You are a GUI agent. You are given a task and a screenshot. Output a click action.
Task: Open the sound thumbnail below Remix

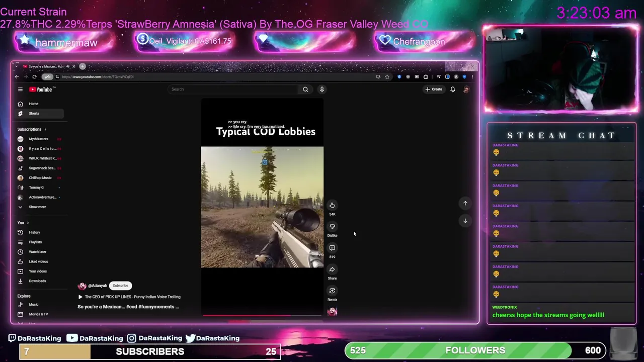[332, 312]
